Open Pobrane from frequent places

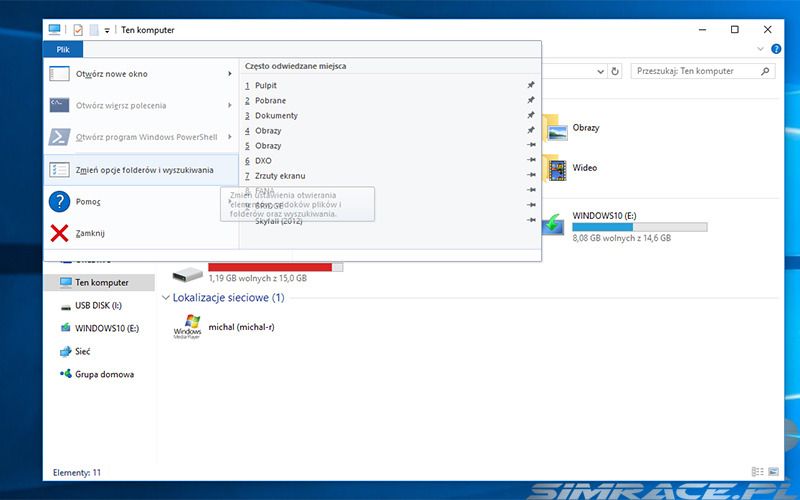pyautogui.click(x=270, y=101)
